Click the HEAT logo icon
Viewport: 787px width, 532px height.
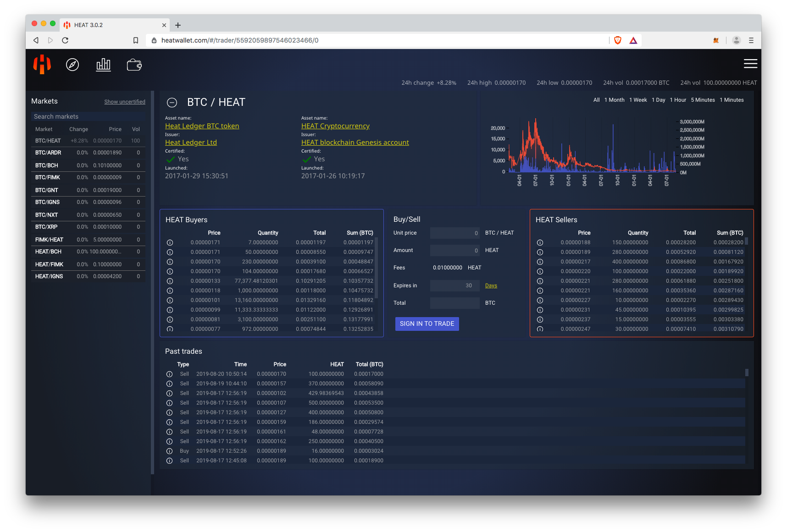point(42,64)
